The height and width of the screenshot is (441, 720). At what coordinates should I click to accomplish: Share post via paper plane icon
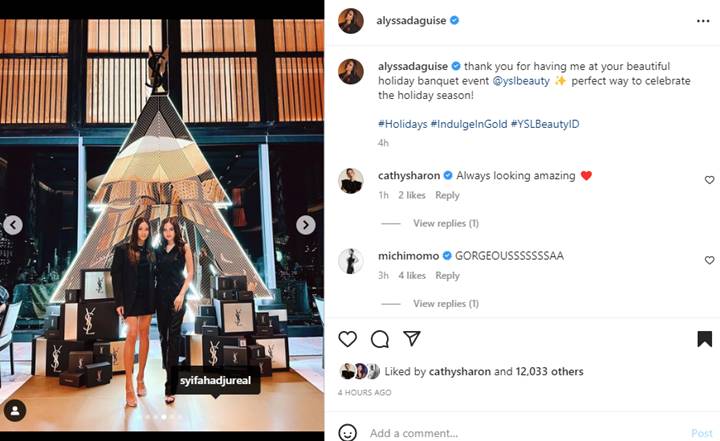point(412,339)
